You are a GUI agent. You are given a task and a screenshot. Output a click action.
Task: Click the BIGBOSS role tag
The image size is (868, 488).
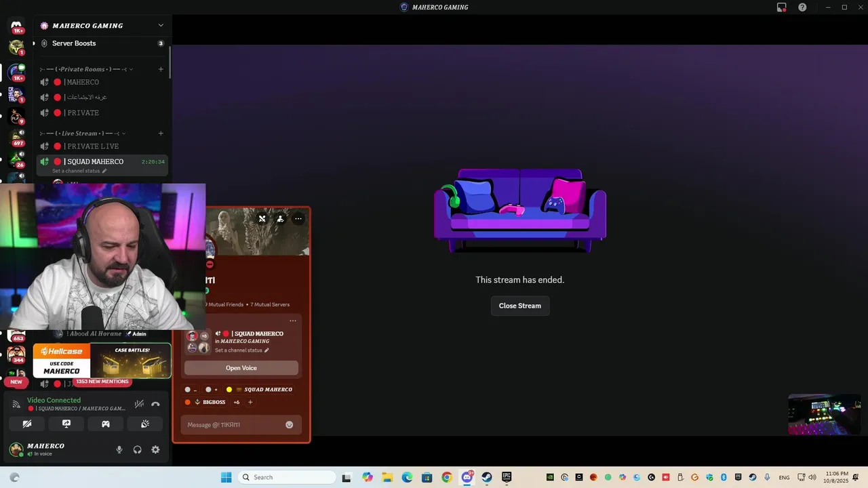pos(205,402)
